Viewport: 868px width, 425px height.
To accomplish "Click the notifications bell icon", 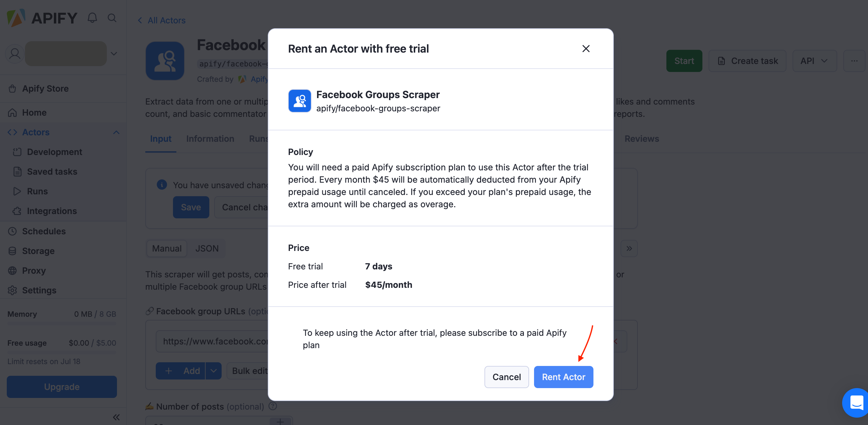I will click(x=92, y=18).
